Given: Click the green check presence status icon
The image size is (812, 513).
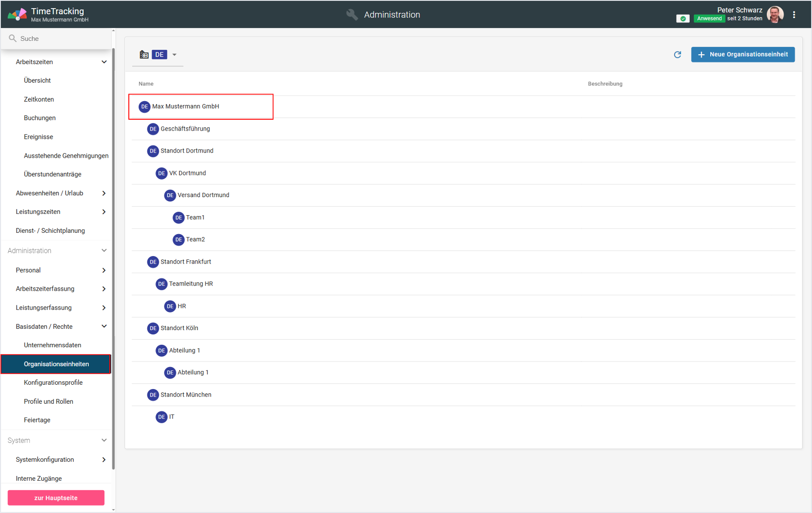Looking at the screenshot, I should 683,19.
